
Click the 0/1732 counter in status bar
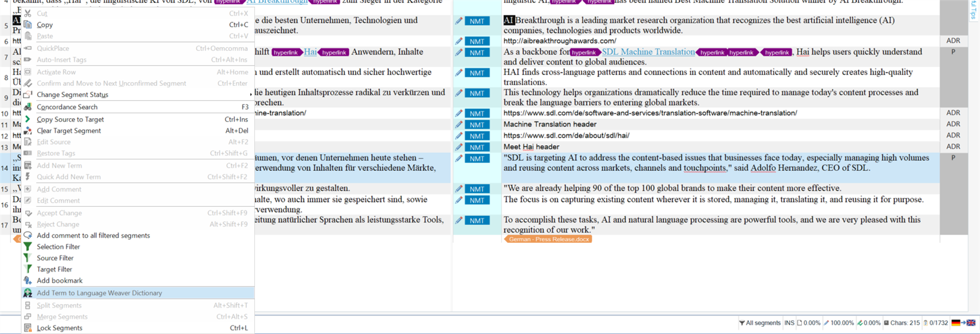click(x=935, y=323)
